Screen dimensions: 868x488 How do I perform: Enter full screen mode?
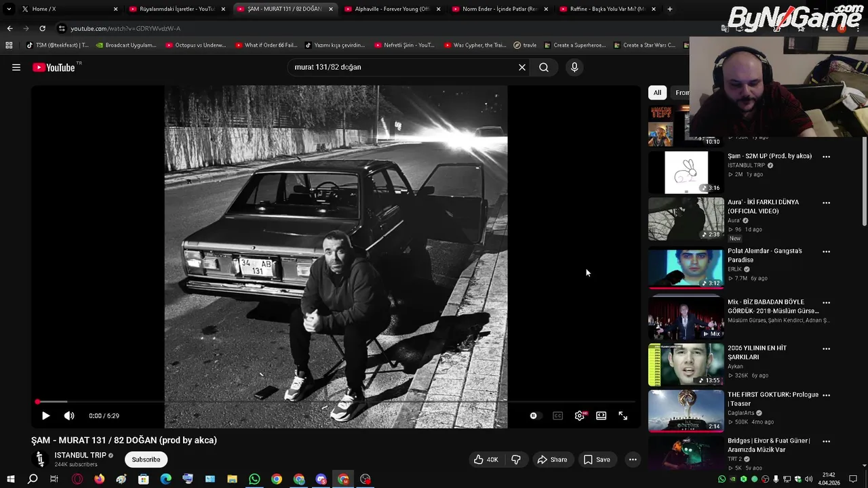[x=623, y=415]
